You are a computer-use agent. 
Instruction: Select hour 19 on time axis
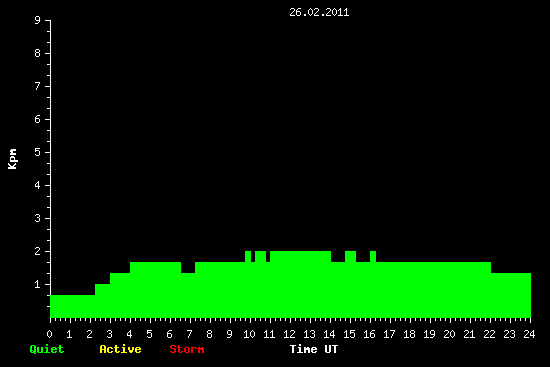429,334
